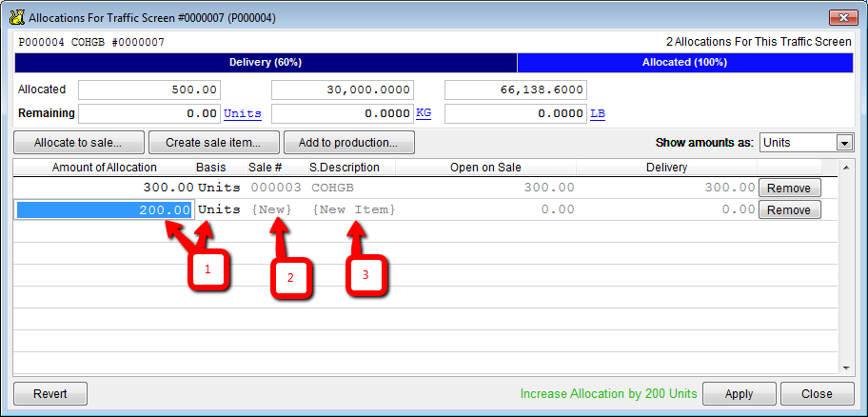
Task: Close the Allocations window
Action: point(843,18)
